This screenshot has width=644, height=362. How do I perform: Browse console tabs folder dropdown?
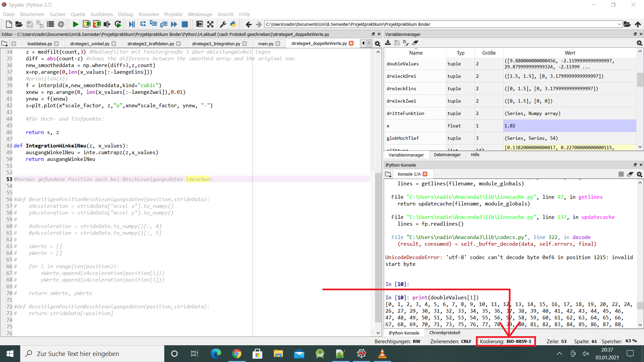pyautogui.click(x=388, y=174)
